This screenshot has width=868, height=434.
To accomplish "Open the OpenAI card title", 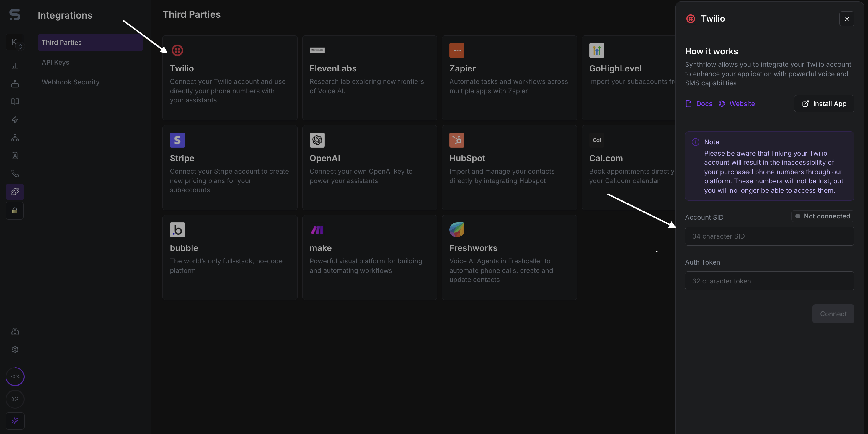I will click(325, 158).
